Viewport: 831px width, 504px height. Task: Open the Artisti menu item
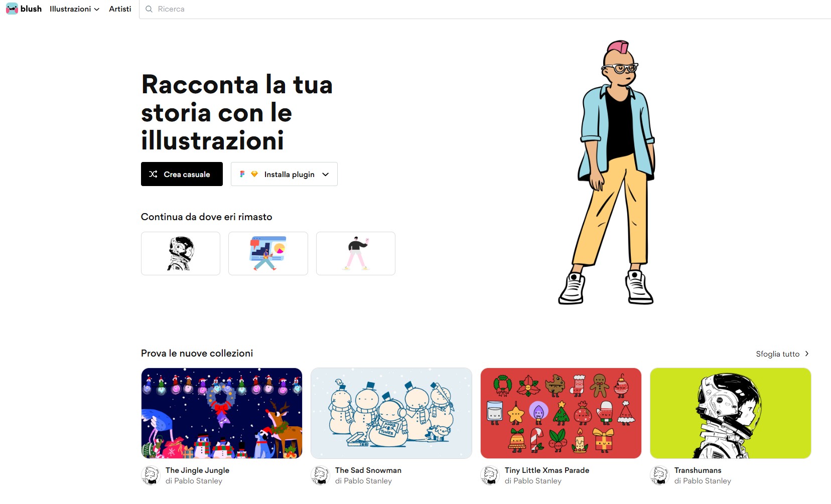click(120, 9)
